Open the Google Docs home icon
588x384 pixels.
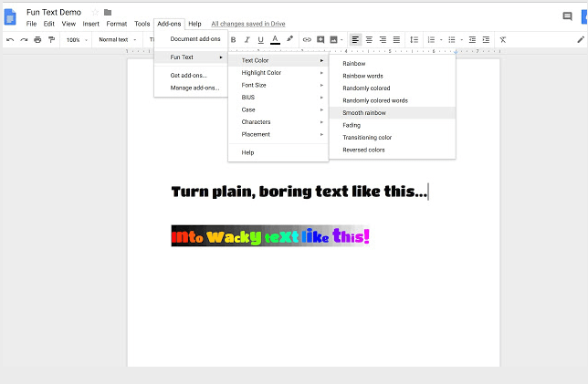pos(11,16)
